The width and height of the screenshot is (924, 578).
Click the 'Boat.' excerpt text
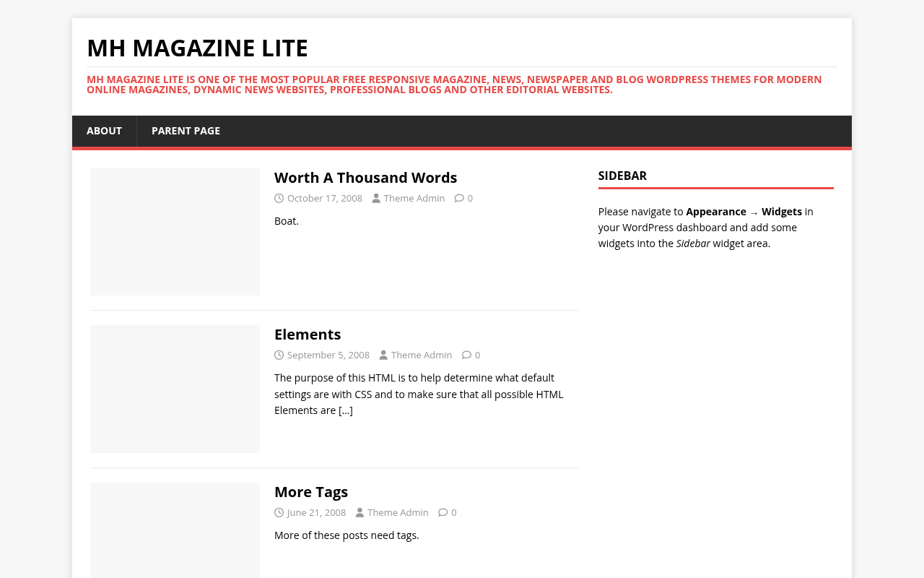(x=287, y=221)
